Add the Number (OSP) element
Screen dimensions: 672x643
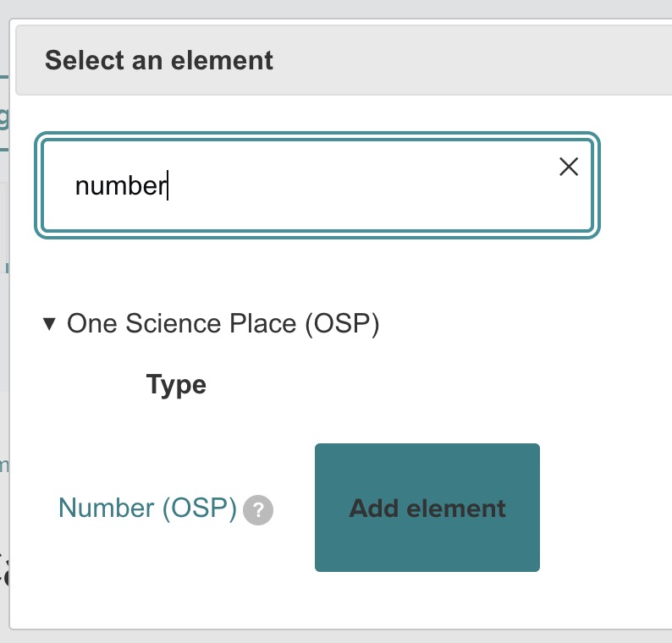427,508
